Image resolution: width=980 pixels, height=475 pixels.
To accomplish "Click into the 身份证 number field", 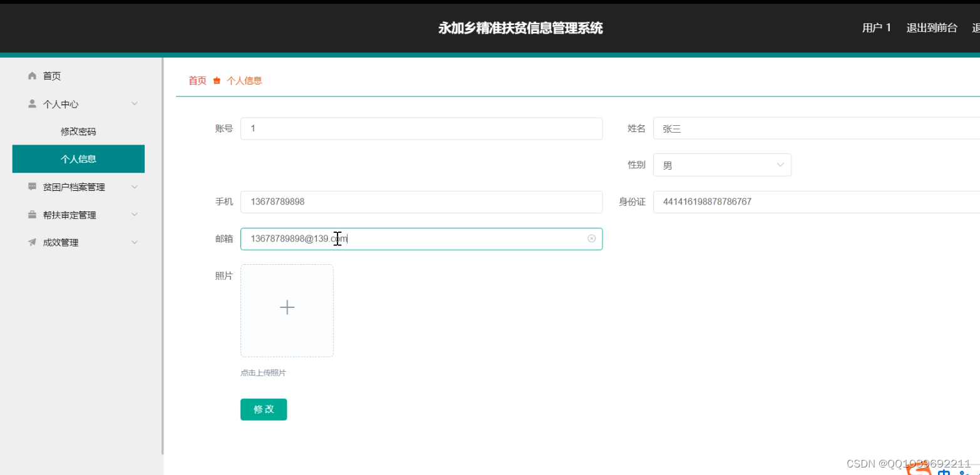I will (817, 202).
